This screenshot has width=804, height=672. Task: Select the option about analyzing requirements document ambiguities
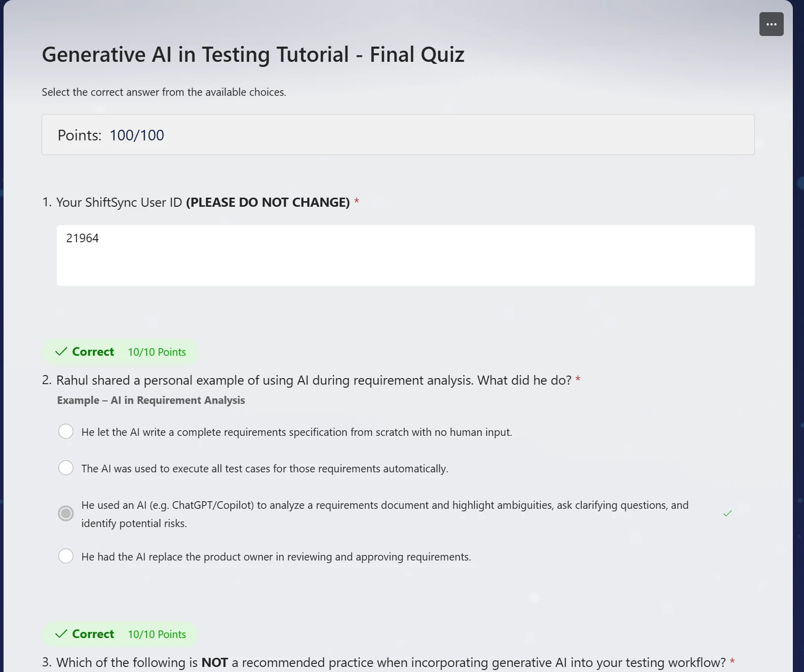pos(66,513)
